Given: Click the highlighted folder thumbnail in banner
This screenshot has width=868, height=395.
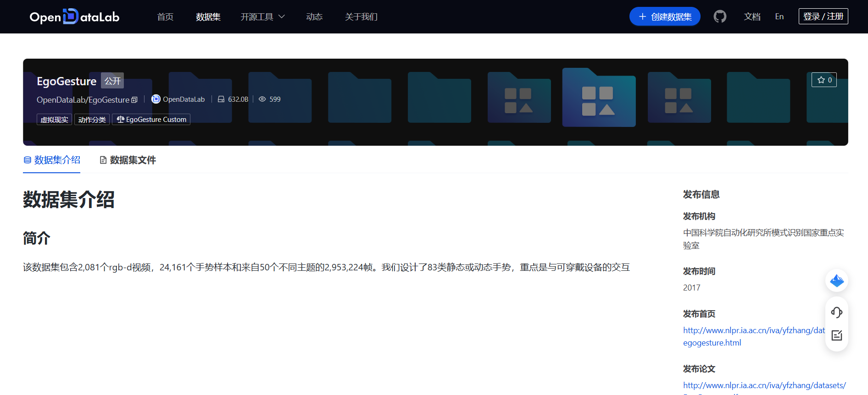Looking at the screenshot, I should pos(599,98).
